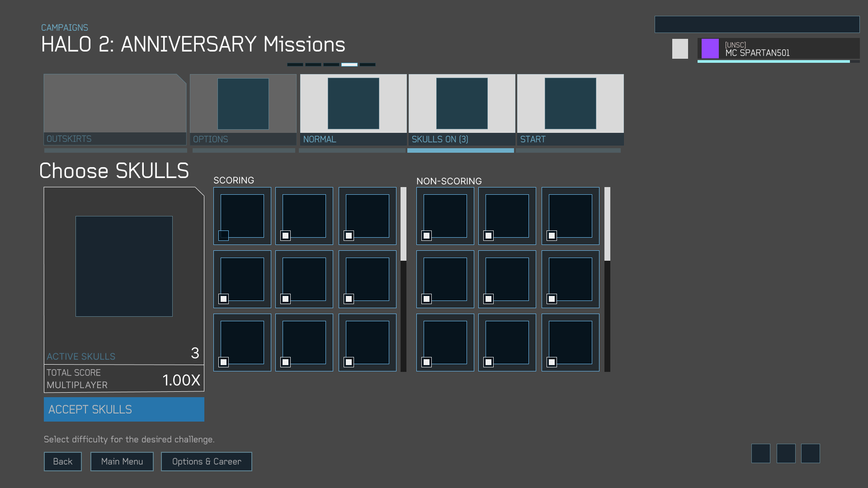The image size is (868, 488).
Task: Return to the Main Menu
Action: coord(122,461)
